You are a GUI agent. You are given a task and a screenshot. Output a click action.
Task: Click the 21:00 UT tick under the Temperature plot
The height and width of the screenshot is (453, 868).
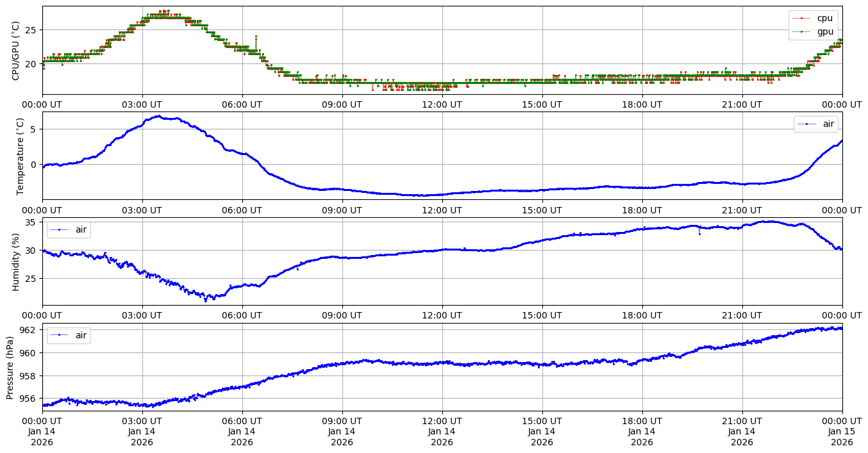[x=742, y=210]
